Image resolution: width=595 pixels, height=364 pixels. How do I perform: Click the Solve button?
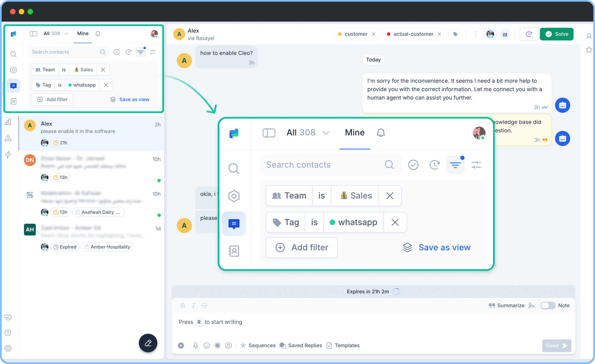coord(556,34)
